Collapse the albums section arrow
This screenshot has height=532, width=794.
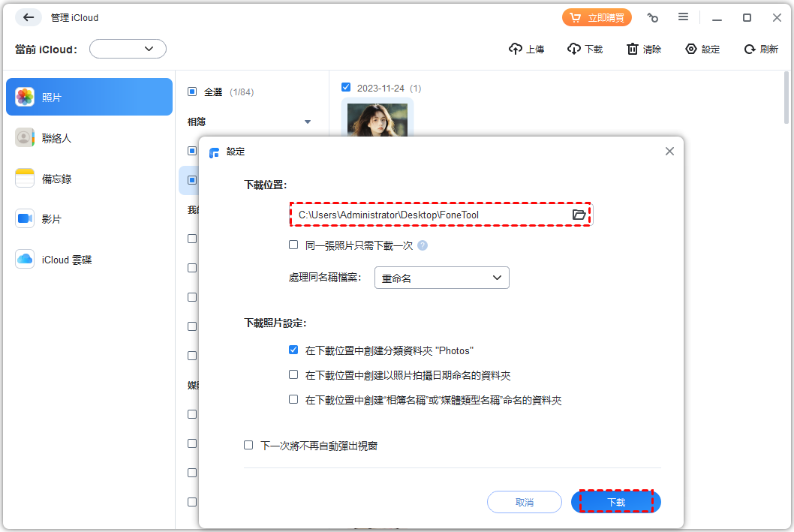(x=307, y=122)
